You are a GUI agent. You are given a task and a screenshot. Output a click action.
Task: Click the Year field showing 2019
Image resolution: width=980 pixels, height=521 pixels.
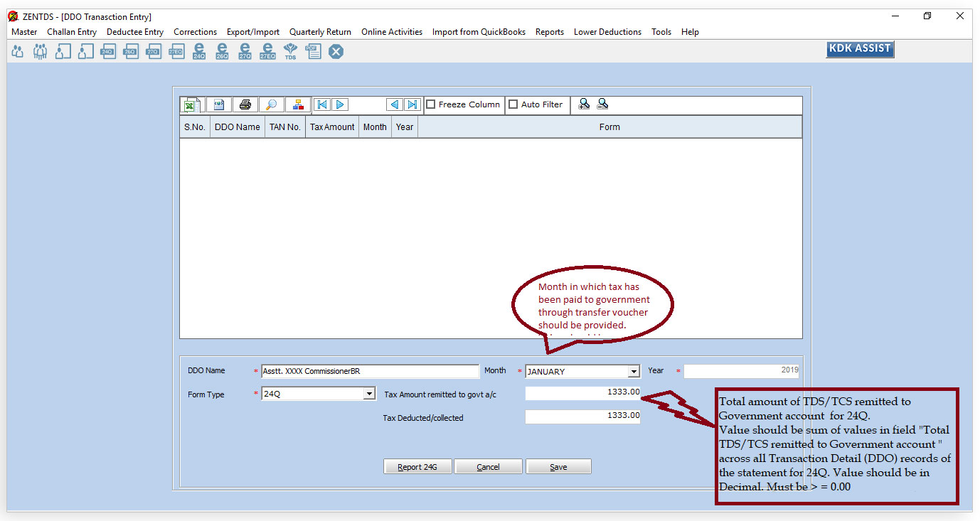point(742,371)
